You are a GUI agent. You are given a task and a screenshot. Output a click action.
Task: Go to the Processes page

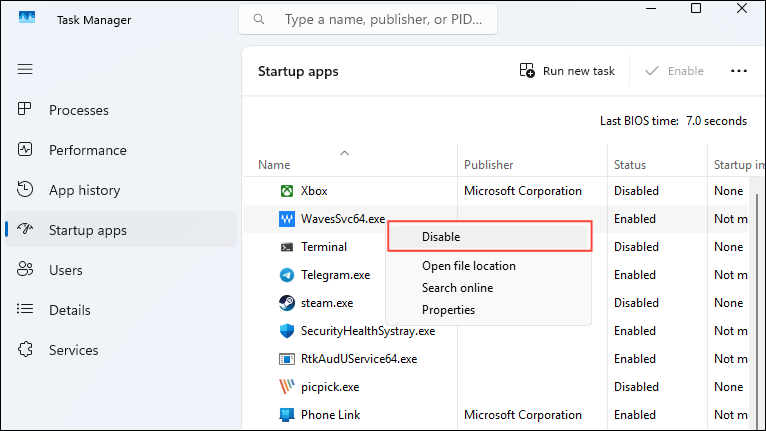[79, 110]
